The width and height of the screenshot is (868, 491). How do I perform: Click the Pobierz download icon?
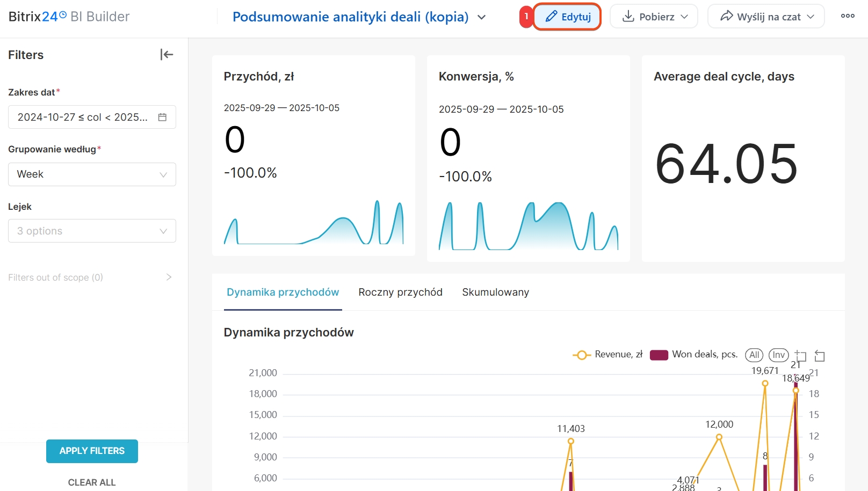pyautogui.click(x=628, y=17)
